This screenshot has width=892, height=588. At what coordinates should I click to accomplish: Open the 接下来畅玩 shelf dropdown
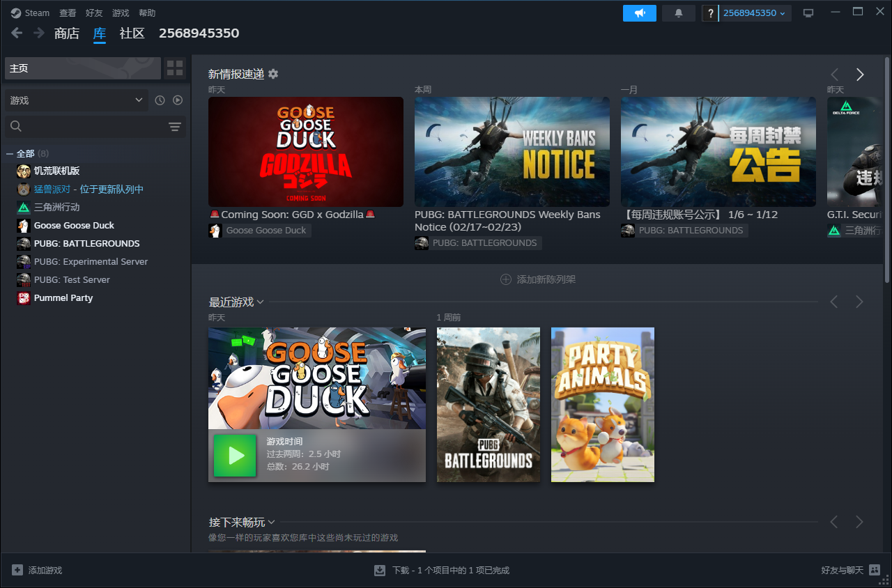click(x=271, y=522)
